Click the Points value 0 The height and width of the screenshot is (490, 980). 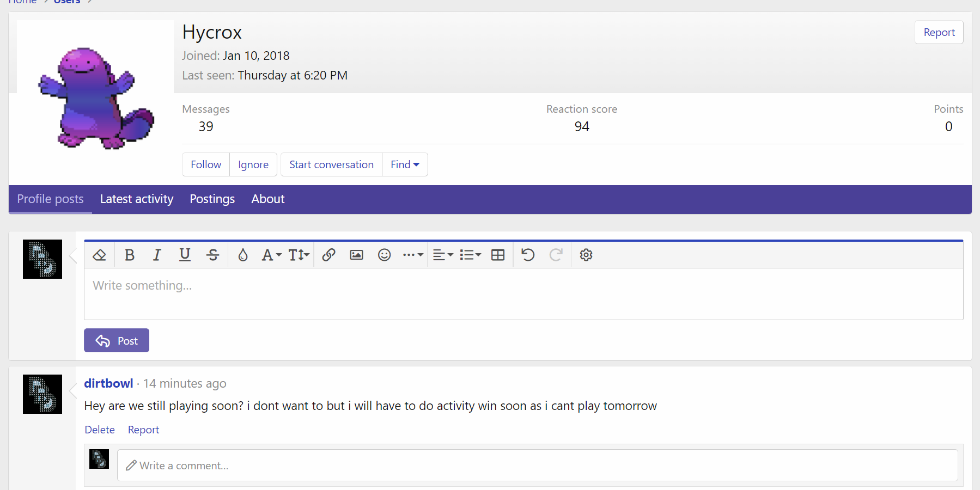[948, 126]
